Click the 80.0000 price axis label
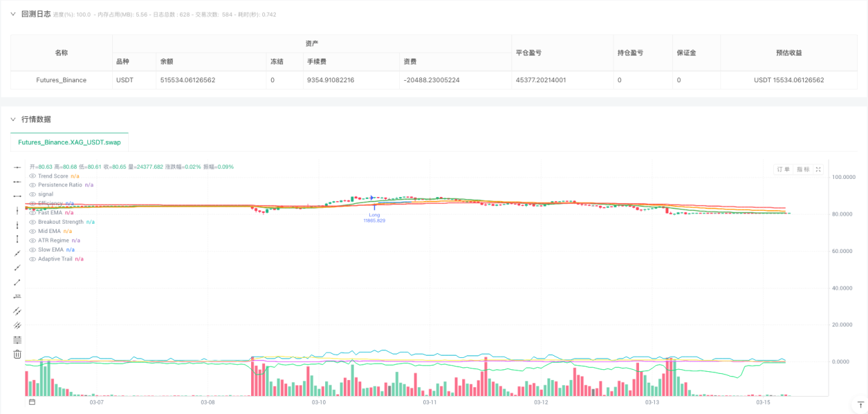The width and height of the screenshot is (868, 414). (842, 214)
